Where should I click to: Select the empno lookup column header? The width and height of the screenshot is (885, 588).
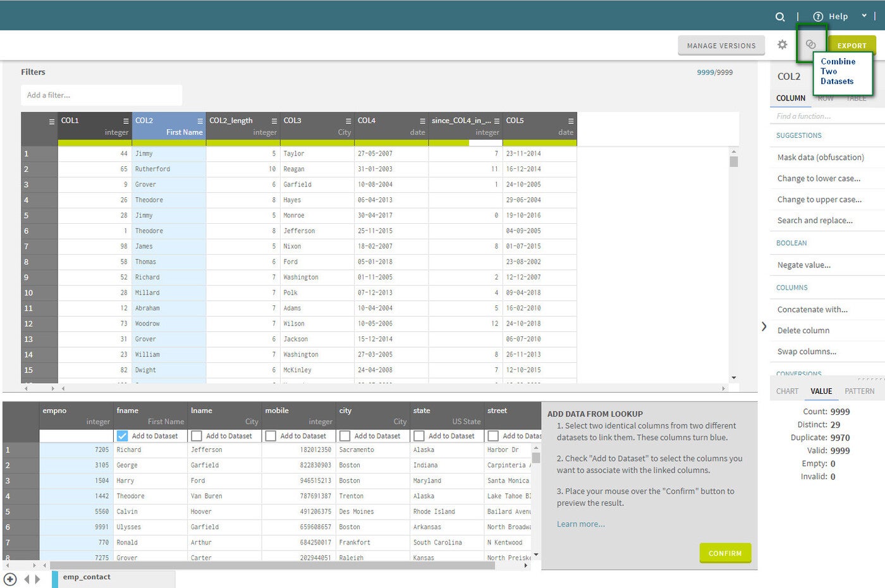(x=76, y=416)
